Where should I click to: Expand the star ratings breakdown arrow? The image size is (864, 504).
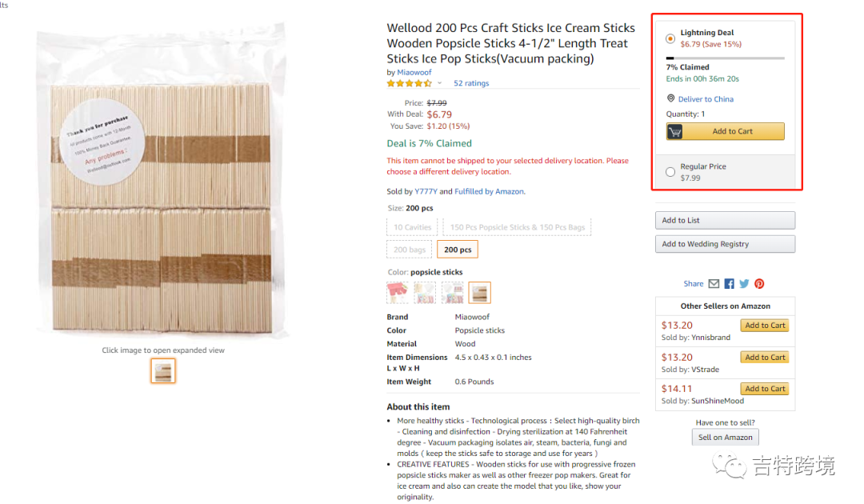(439, 83)
